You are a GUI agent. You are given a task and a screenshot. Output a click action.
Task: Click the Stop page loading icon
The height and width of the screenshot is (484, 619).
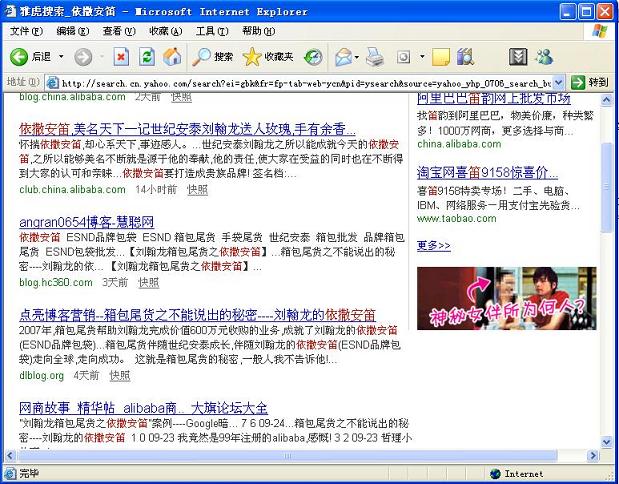(x=121, y=57)
